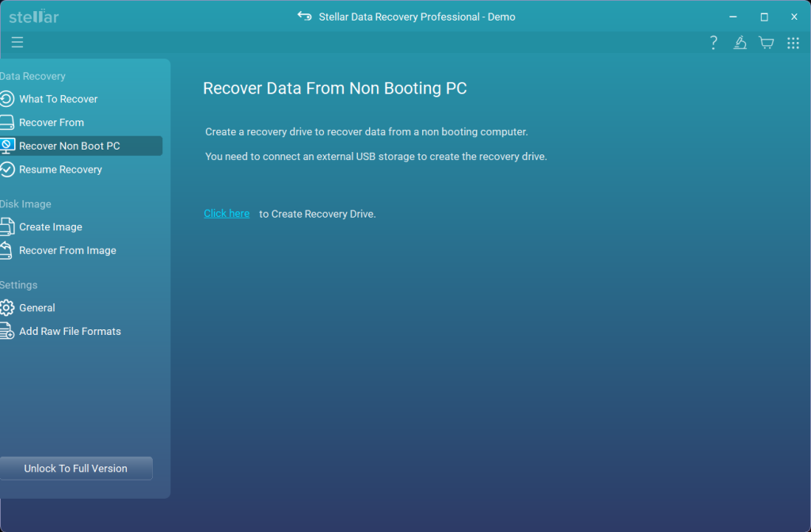
Task: Open General settings
Action: tap(38, 308)
